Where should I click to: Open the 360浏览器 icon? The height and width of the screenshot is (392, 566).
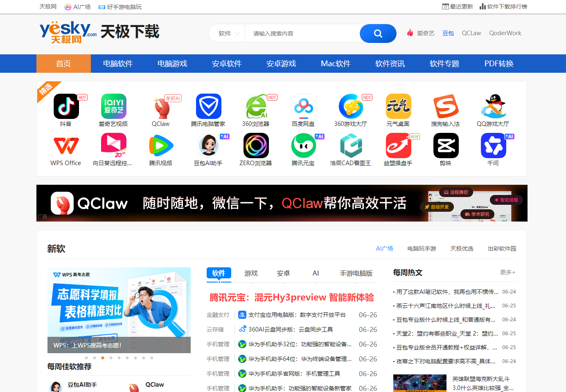tap(256, 106)
